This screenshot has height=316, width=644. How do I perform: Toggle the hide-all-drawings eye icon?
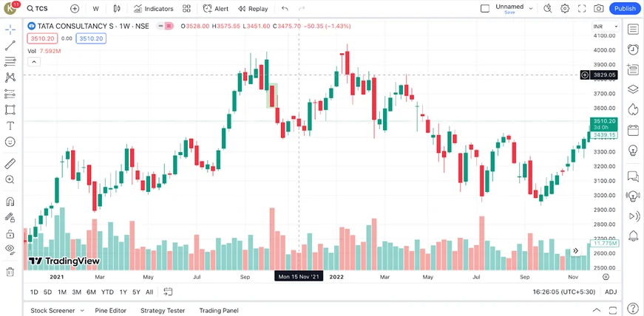click(x=10, y=250)
